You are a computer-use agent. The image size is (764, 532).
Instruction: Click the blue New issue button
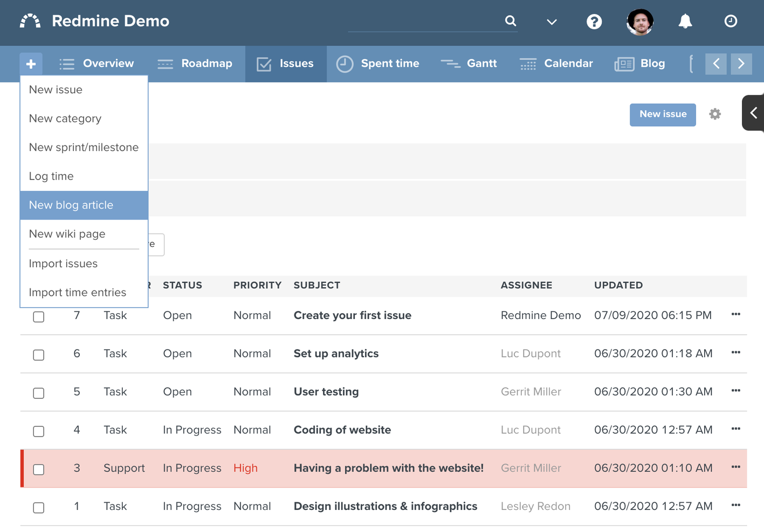tap(663, 115)
